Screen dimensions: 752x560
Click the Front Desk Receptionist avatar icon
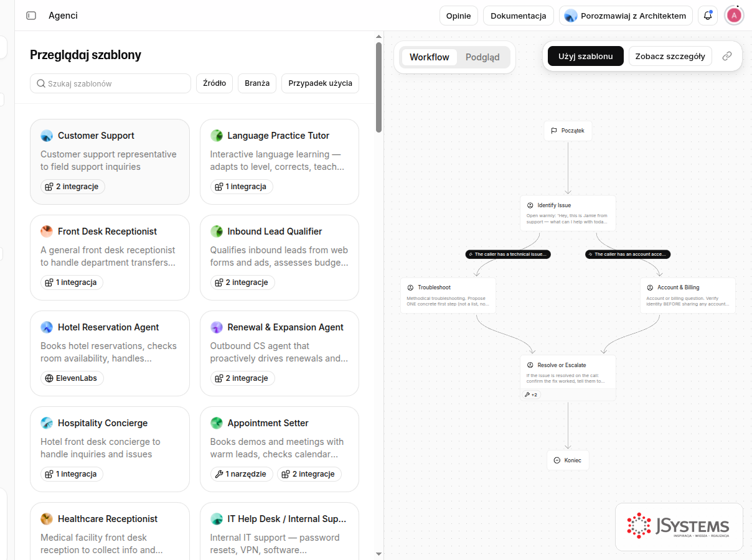(x=47, y=231)
